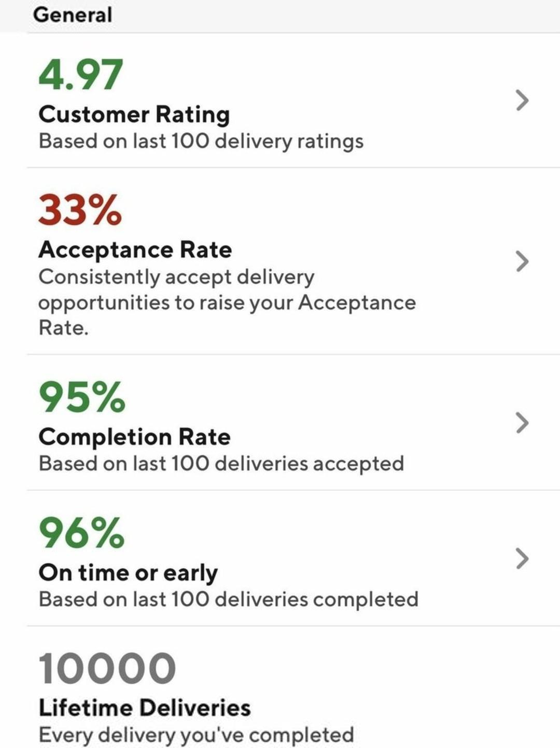560x748 pixels.
Task: Select "Based on last 100 deliveries accepted" text
Action: pos(221,463)
